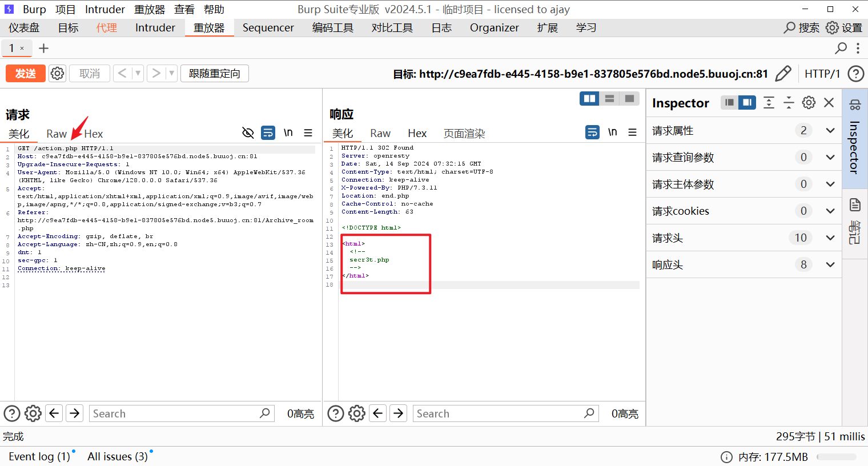Open the history back dropdown arrow

[138, 74]
